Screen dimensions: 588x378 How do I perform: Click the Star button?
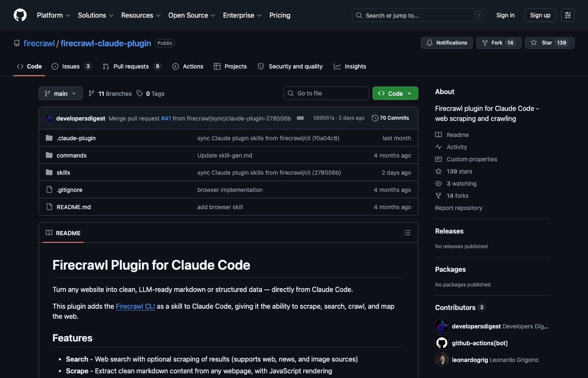point(549,43)
